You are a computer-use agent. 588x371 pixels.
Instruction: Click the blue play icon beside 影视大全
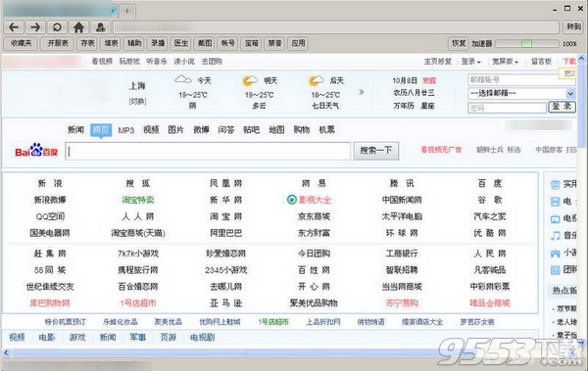point(292,200)
